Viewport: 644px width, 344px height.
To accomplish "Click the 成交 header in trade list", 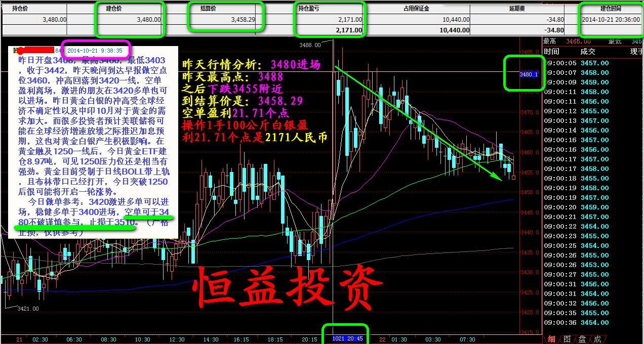I will 587,52.
